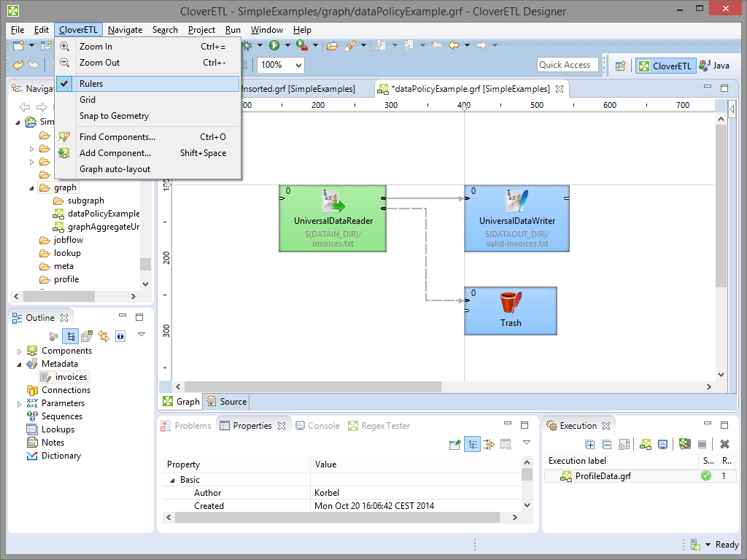Screen dimensions: 747x560
Task: Click Expand All icon in Execution view
Action: click(589, 444)
